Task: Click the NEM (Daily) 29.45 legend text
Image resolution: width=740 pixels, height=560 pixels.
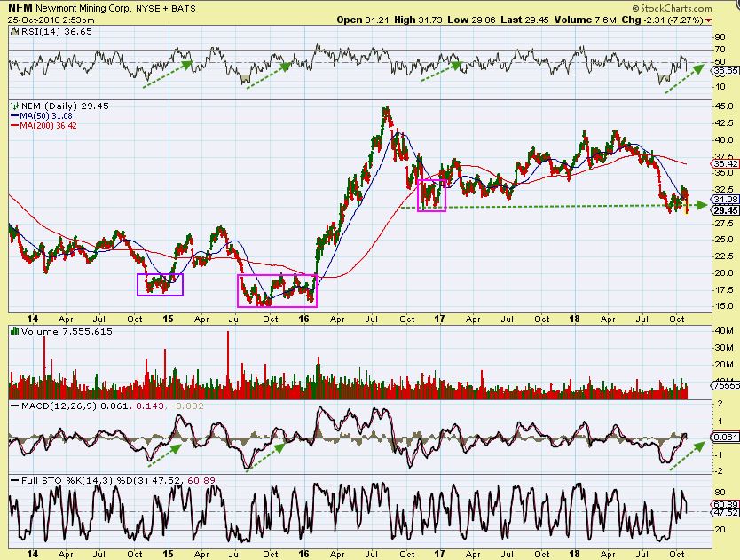Action: click(x=65, y=106)
